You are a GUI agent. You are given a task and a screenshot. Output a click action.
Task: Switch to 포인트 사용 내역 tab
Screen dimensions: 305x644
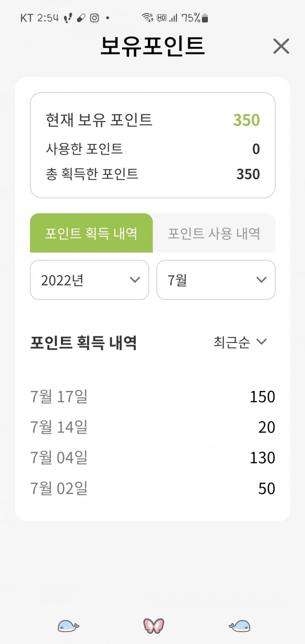[214, 233]
